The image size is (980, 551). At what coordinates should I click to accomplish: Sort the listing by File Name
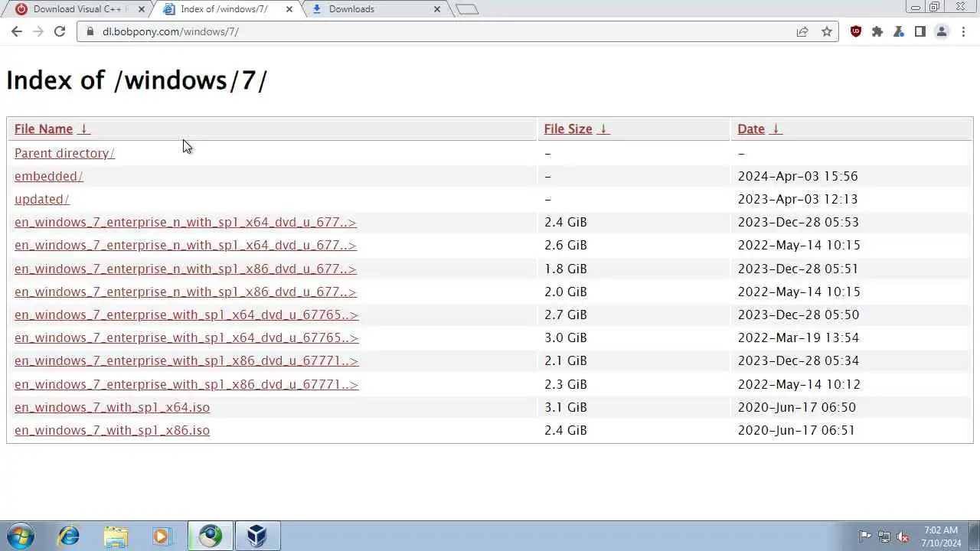[44, 129]
